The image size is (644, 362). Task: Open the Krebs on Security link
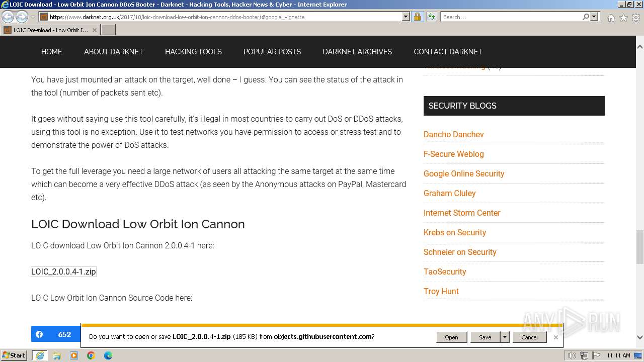pos(455,232)
